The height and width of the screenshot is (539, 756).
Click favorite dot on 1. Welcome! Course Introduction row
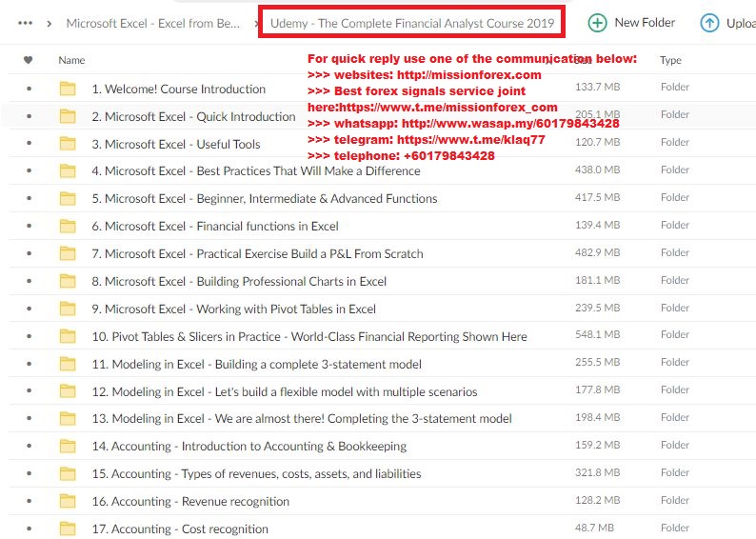pos(30,89)
